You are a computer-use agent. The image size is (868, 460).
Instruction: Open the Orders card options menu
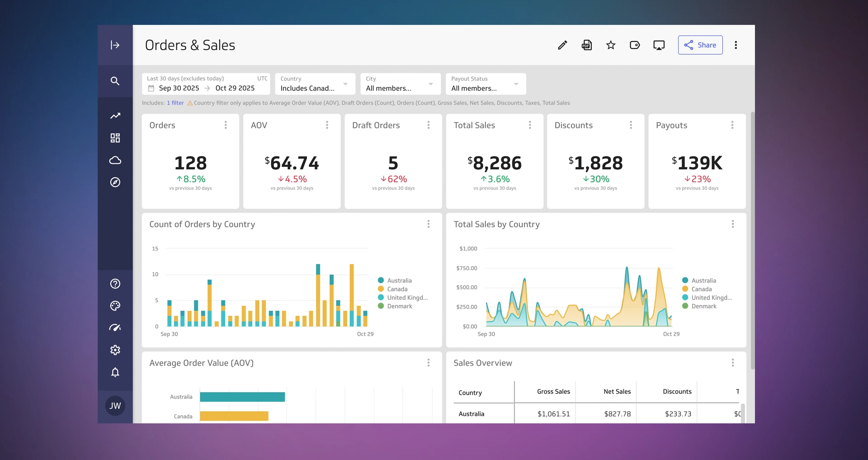226,125
